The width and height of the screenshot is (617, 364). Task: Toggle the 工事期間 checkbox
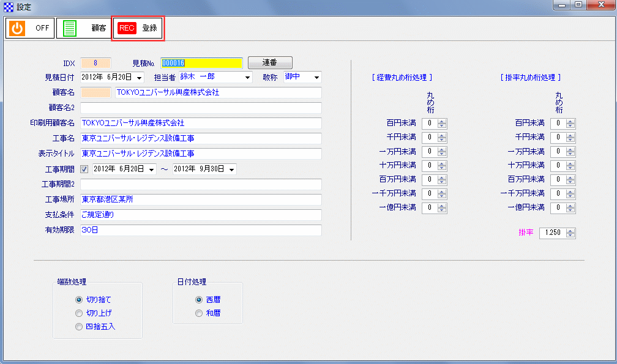coord(84,169)
